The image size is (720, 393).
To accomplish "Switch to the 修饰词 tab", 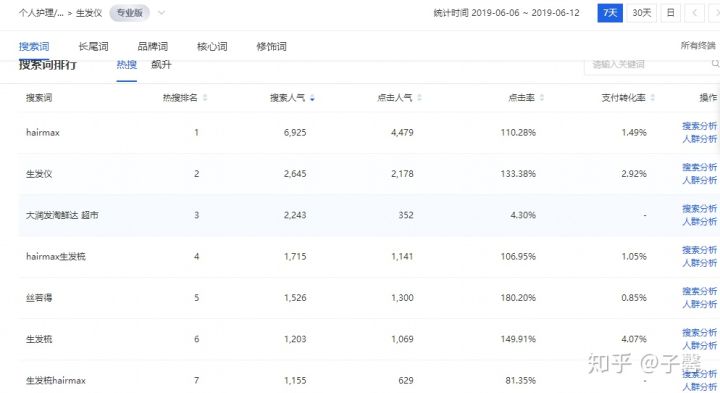I will click(x=271, y=46).
